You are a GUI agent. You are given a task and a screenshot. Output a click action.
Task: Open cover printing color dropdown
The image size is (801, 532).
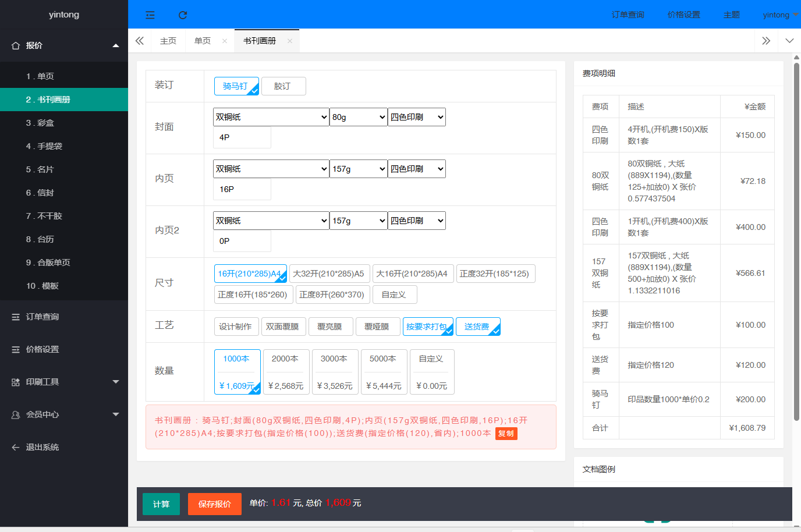coord(417,117)
